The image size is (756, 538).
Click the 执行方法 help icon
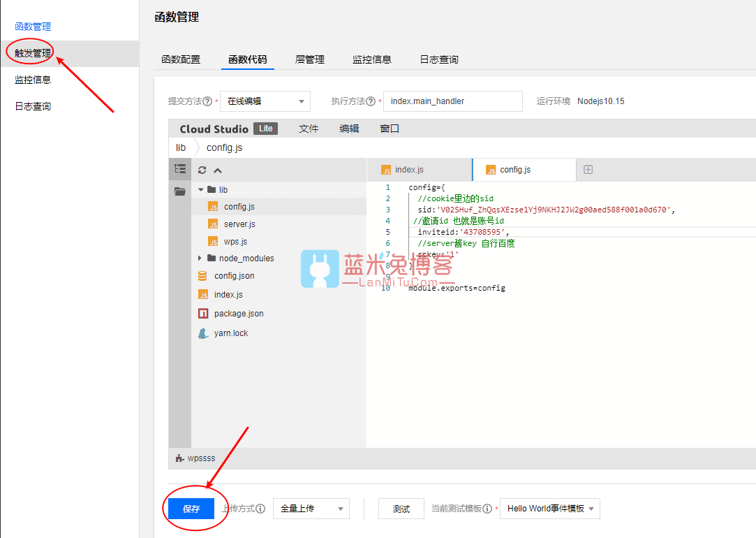point(371,101)
